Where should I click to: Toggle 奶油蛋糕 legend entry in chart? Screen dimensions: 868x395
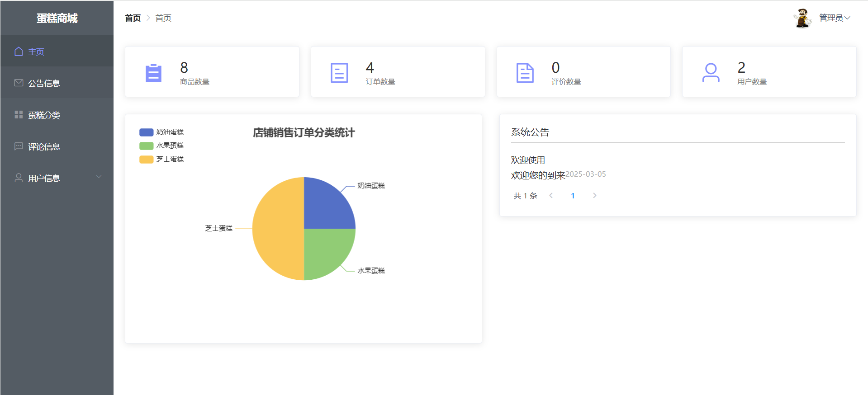pyautogui.click(x=161, y=132)
